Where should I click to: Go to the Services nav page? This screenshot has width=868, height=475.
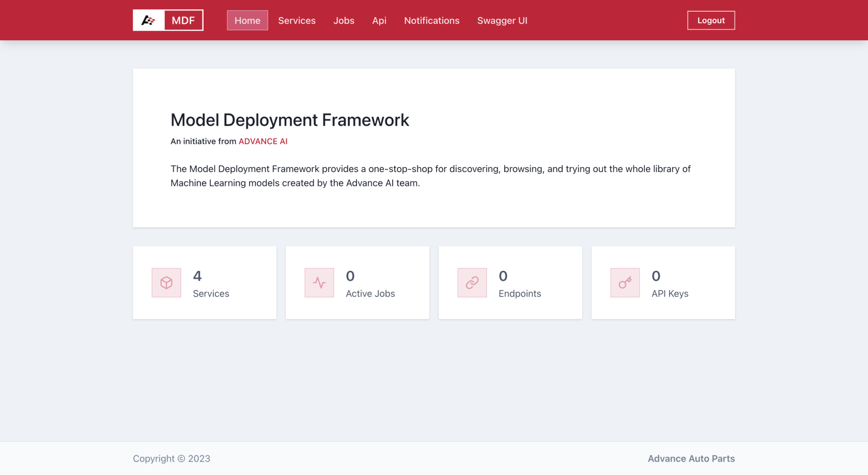pos(297,20)
